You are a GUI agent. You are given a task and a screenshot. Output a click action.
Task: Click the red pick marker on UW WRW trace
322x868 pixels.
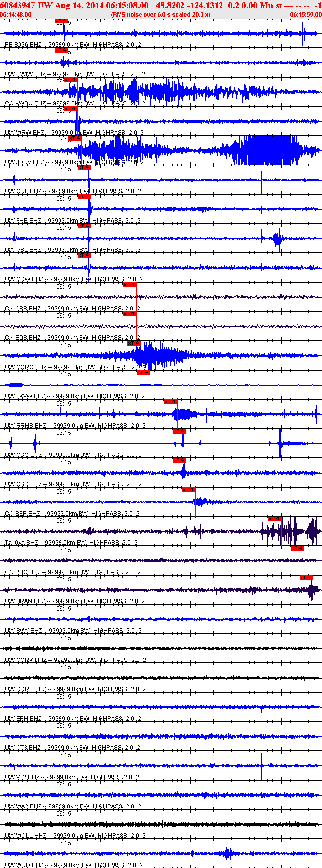click(x=71, y=109)
